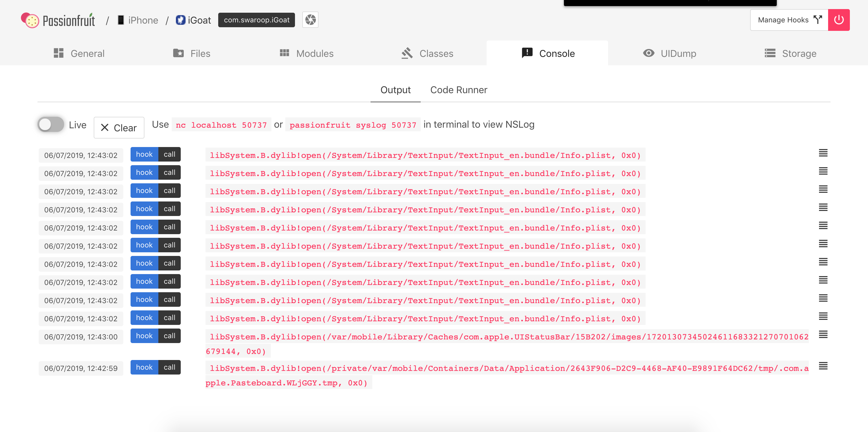The height and width of the screenshot is (432, 868).
Task: Click the Files tab icon
Action: pyautogui.click(x=178, y=53)
